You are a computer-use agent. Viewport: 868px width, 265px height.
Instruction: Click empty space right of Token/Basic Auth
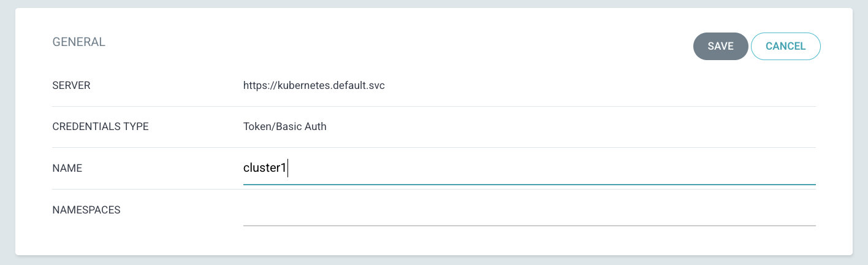click(x=570, y=127)
